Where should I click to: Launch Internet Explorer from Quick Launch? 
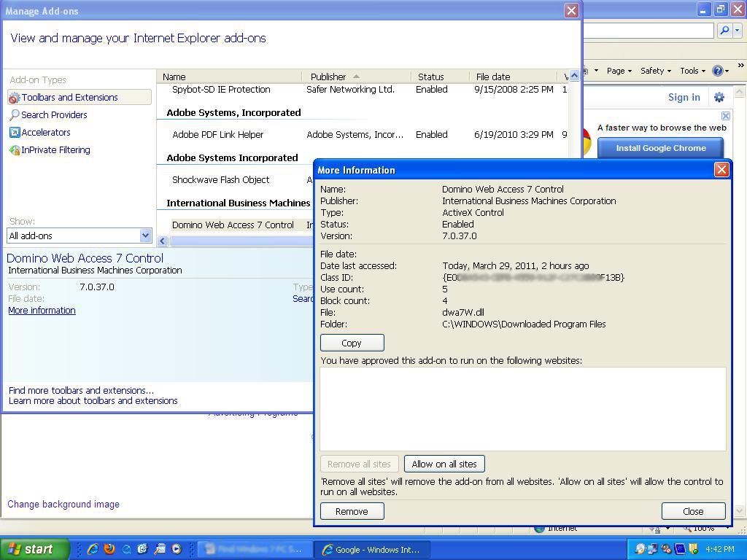coord(93,549)
